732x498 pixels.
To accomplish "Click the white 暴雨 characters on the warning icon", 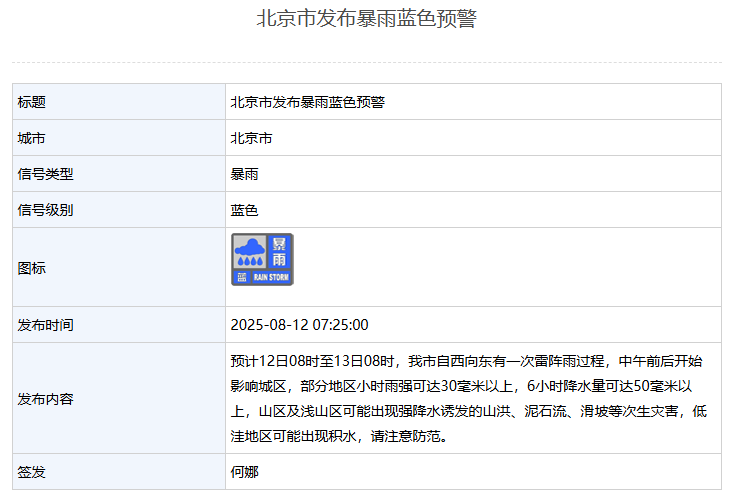I will click(x=279, y=253).
